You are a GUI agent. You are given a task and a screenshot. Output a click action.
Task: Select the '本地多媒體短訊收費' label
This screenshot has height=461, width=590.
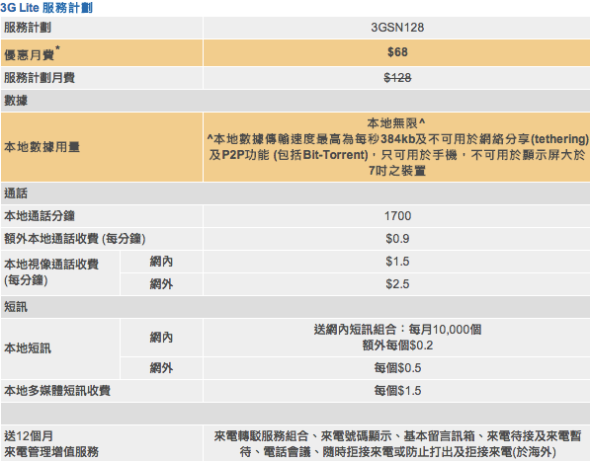pyautogui.click(x=57, y=391)
